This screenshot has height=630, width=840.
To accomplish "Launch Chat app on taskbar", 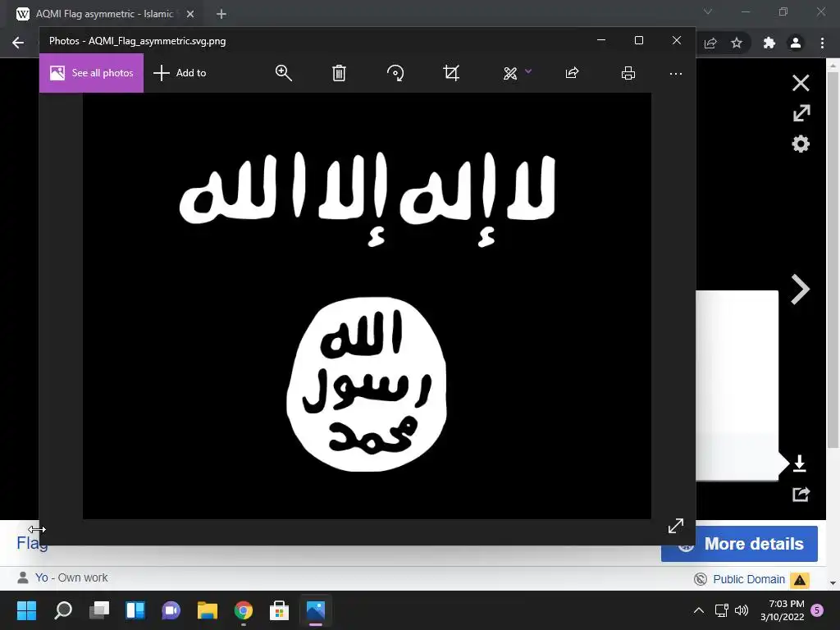I will (x=171, y=610).
